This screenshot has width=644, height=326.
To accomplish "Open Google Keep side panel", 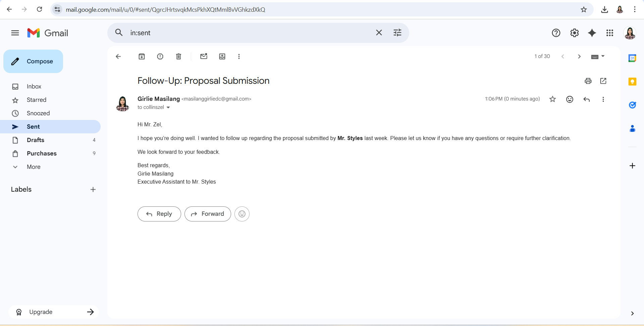I will (x=632, y=82).
